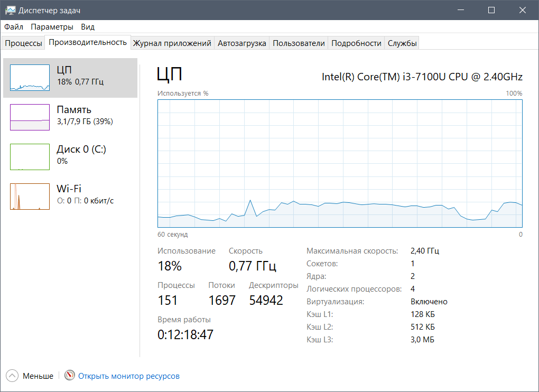Click the Память sidebar title
This screenshot has width=539, height=392.
[x=74, y=109]
